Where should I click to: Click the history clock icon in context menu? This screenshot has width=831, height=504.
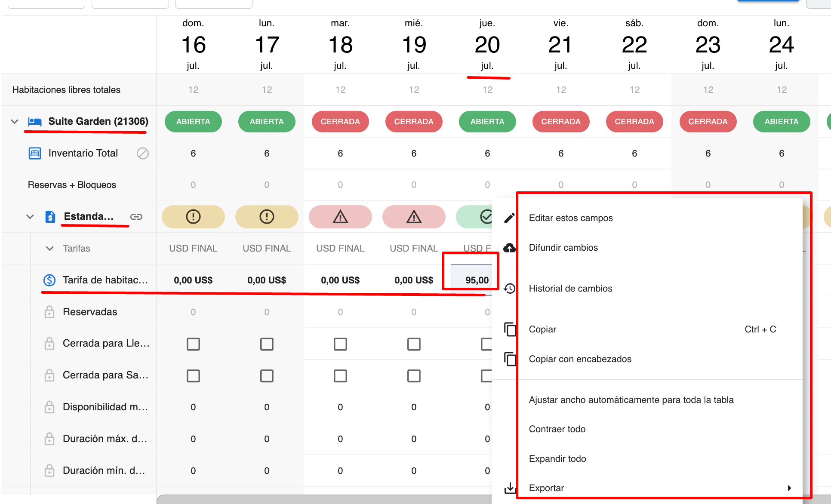tap(509, 289)
